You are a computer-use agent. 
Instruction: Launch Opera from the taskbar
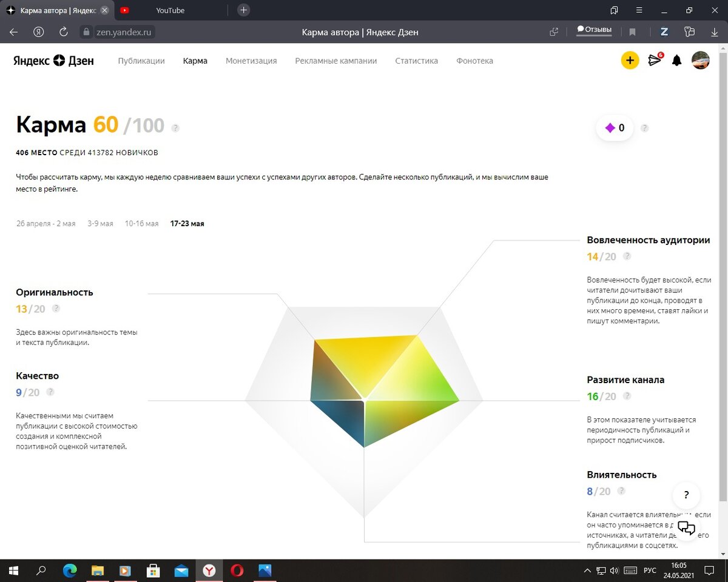(x=237, y=570)
